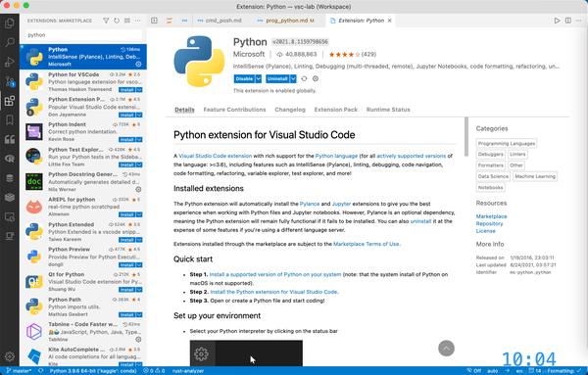Click the filter extensions funnel icon
The height and width of the screenshot is (375, 588).
click(x=106, y=21)
